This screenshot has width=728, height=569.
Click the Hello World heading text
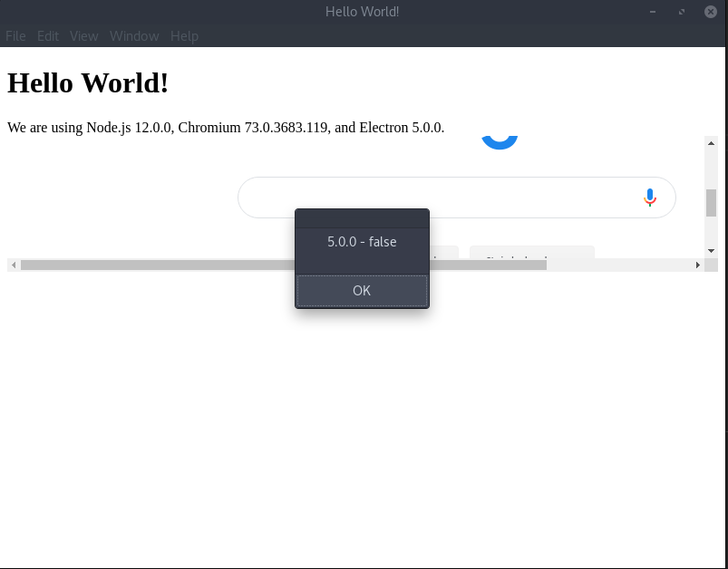(87, 82)
